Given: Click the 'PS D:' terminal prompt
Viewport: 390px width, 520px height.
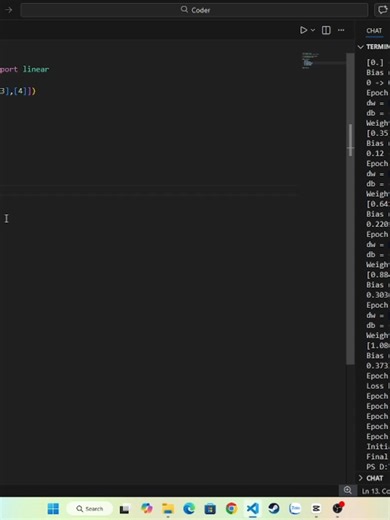Looking at the screenshot, I should tap(378, 467).
